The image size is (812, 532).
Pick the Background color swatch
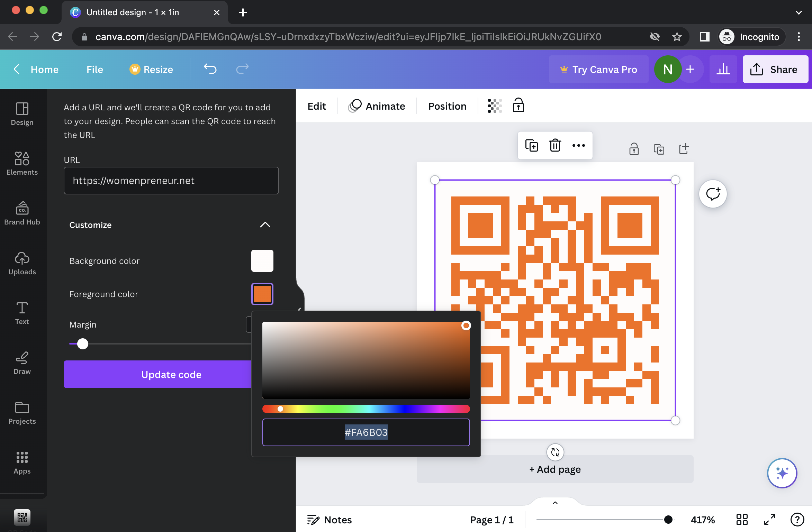tap(262, 260)
